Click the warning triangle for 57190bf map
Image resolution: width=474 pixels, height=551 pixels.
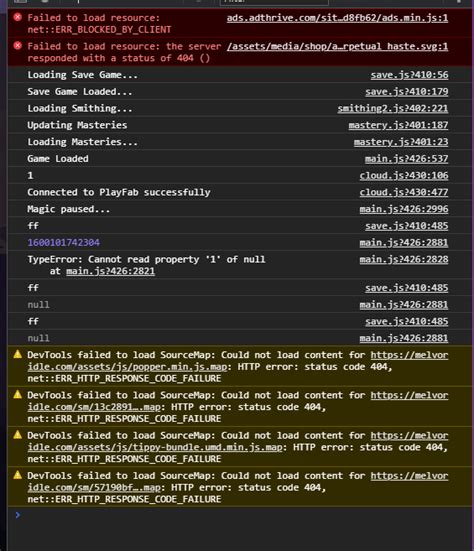click(18, 475)
